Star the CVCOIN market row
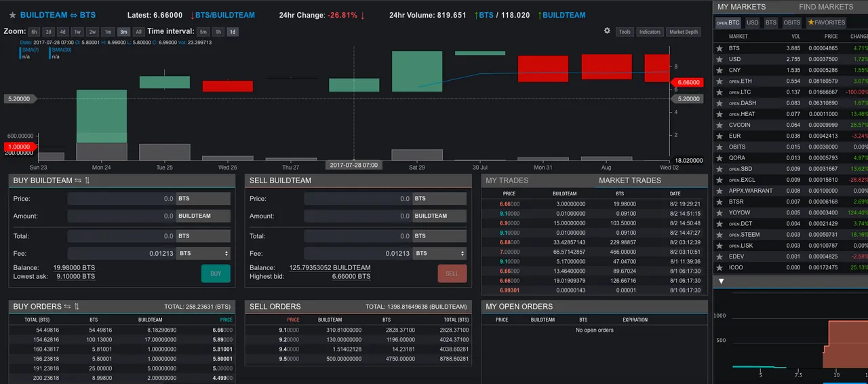Image resolution: width=868 pixels, height=384 pixels. pyautogui.click(x=719, y=125)
